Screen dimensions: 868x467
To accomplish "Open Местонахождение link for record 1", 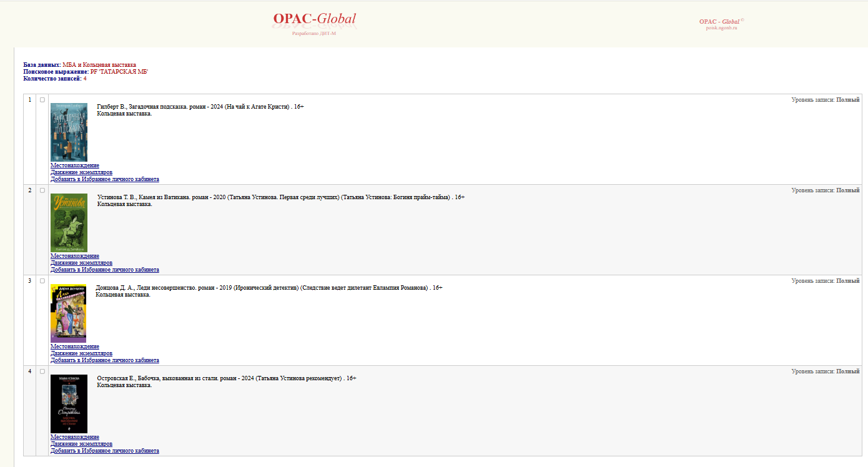I will point(74,165).
